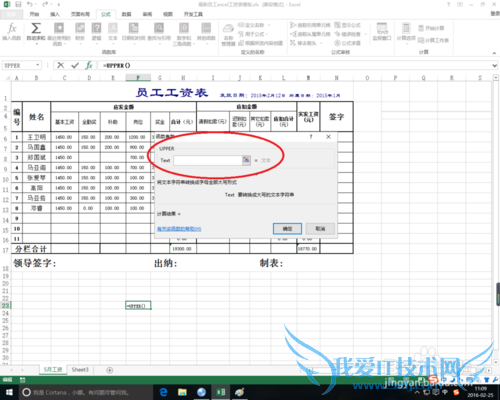Click Trace Dependents
500x400 pixels.
310,34
